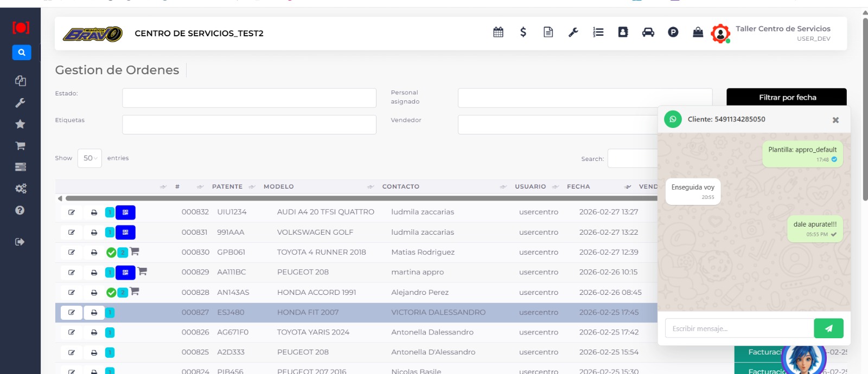
Task: Click the green checkmark on order 000828
Action: coord(111,293)
